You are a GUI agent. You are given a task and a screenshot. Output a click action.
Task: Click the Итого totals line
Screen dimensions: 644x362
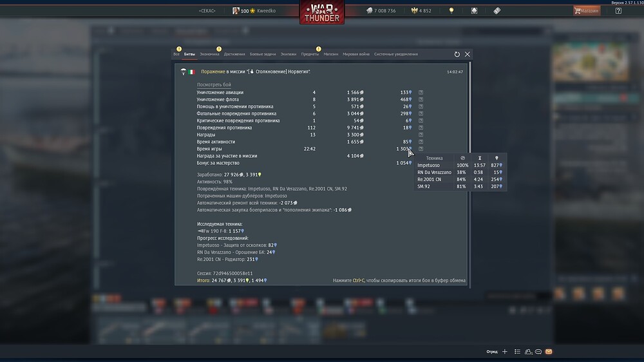click(x=232, y=281)
